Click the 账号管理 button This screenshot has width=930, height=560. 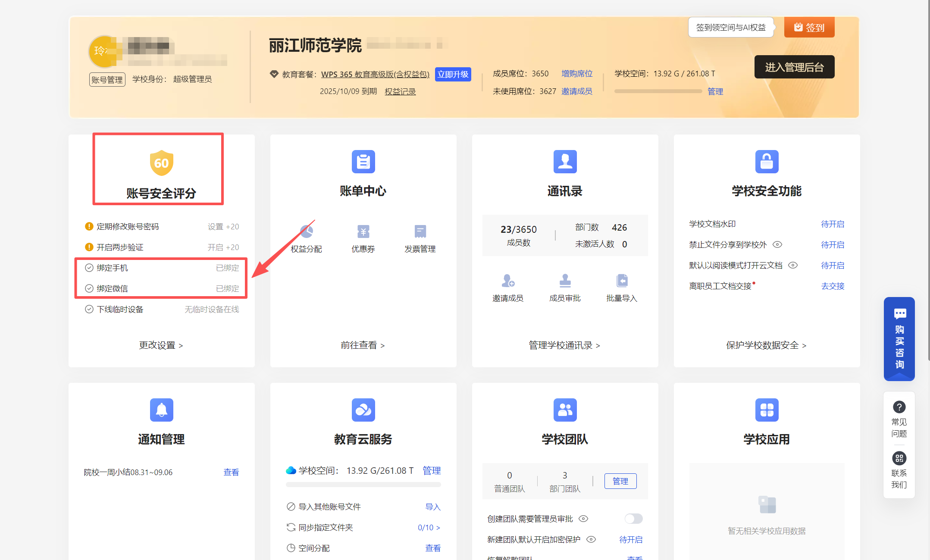point(107,80)
